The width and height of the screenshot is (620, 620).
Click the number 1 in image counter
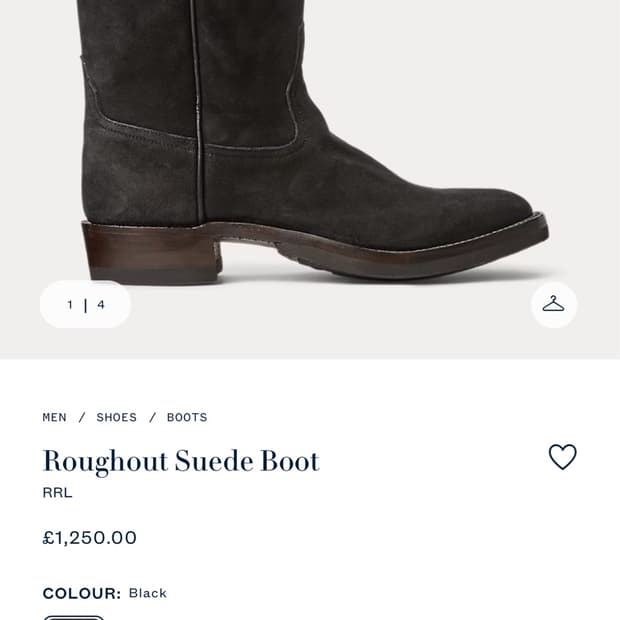click(x=70, y=304)
